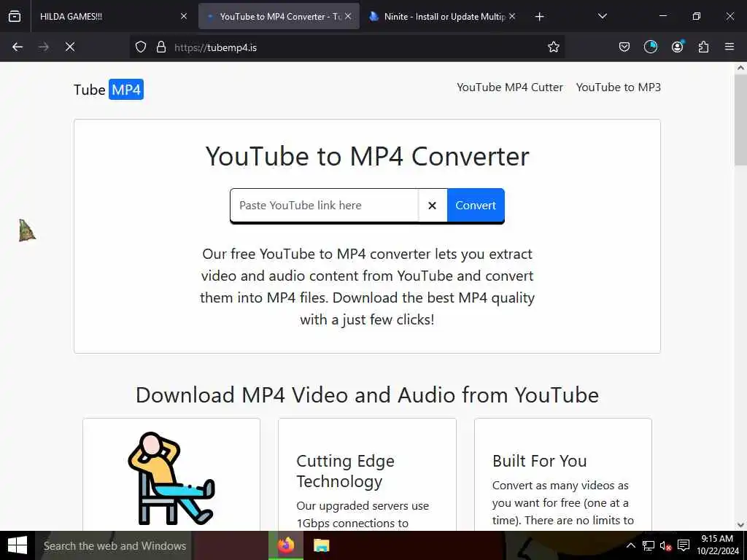Open Firefox View from the tab bar icon
This screenshot has width=747, height=560.
point(15,17)
